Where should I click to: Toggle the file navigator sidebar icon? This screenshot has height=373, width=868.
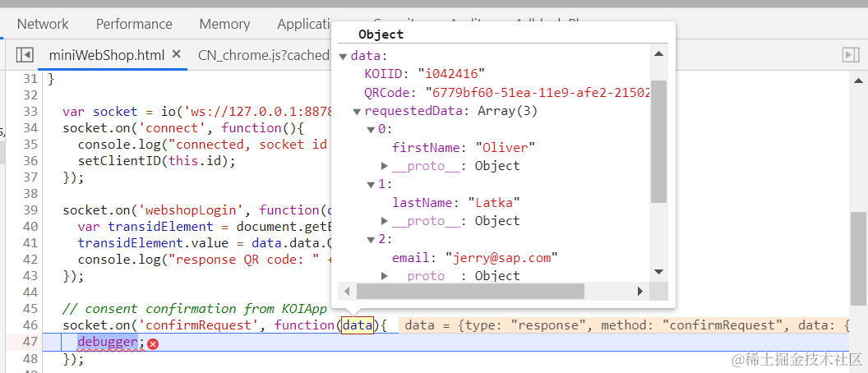(x=25, y=55)
